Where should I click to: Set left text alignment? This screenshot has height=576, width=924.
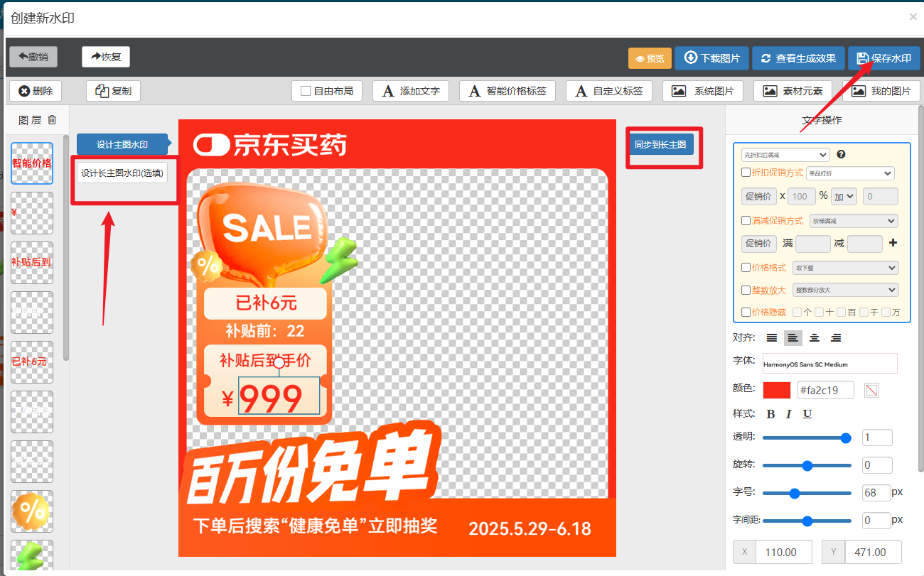(793, 338)
